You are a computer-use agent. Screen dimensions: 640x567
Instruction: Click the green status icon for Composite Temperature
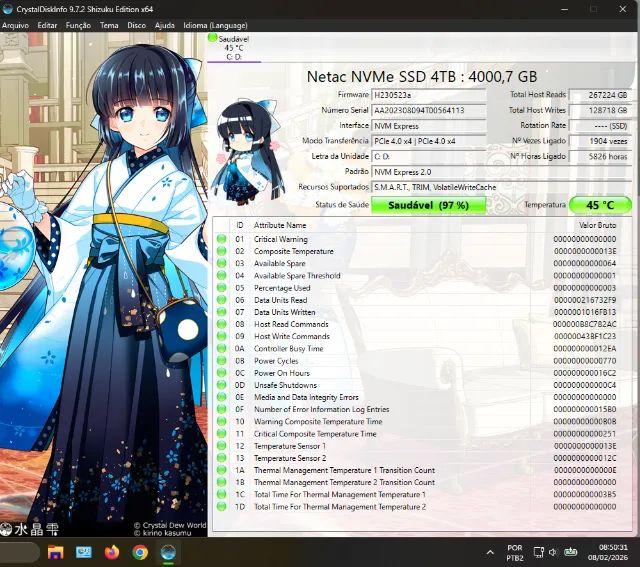(x=222, y=251)
